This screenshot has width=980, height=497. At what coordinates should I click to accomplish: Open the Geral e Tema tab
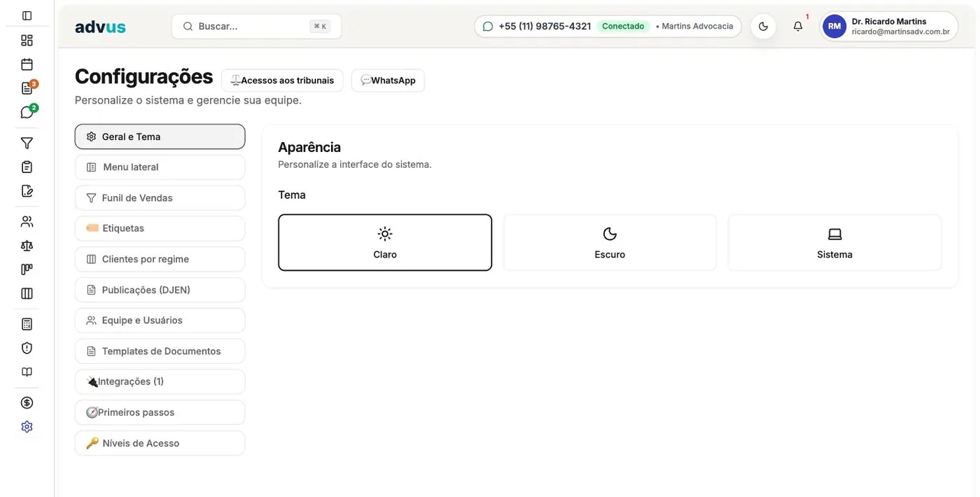[x=160, y=136]
